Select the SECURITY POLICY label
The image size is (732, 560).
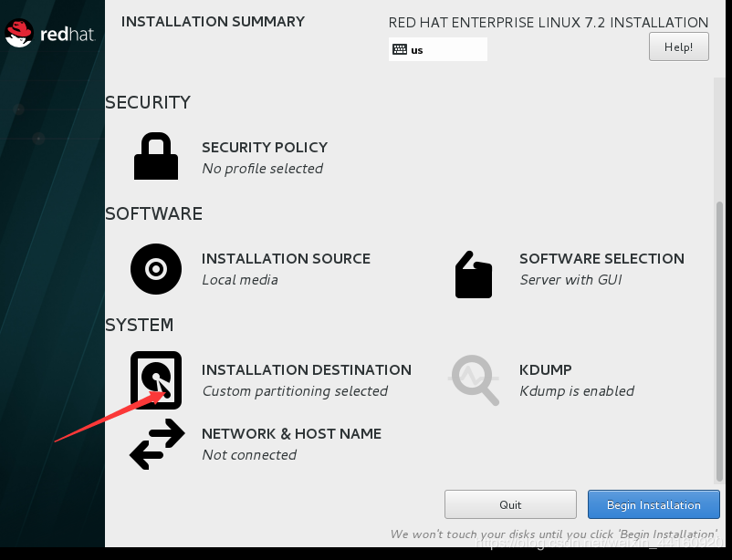point(265,148)
